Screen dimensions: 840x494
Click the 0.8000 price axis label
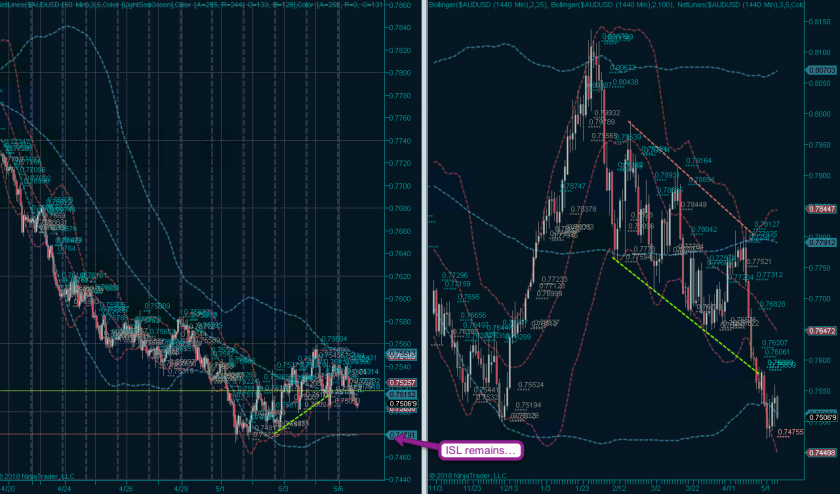pos(820,114)
